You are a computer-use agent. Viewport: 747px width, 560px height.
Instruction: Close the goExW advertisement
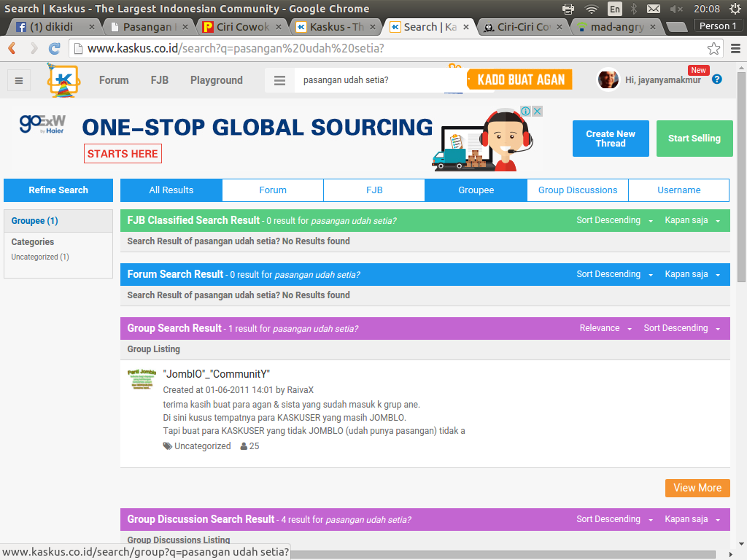click(x=538, y=111)
